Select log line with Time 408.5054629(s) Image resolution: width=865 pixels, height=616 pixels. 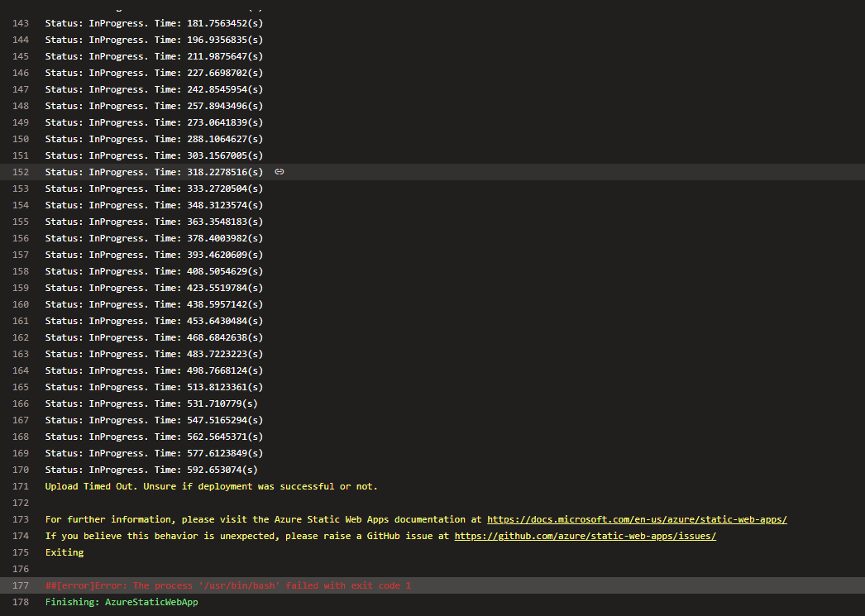tap(154, 271)
